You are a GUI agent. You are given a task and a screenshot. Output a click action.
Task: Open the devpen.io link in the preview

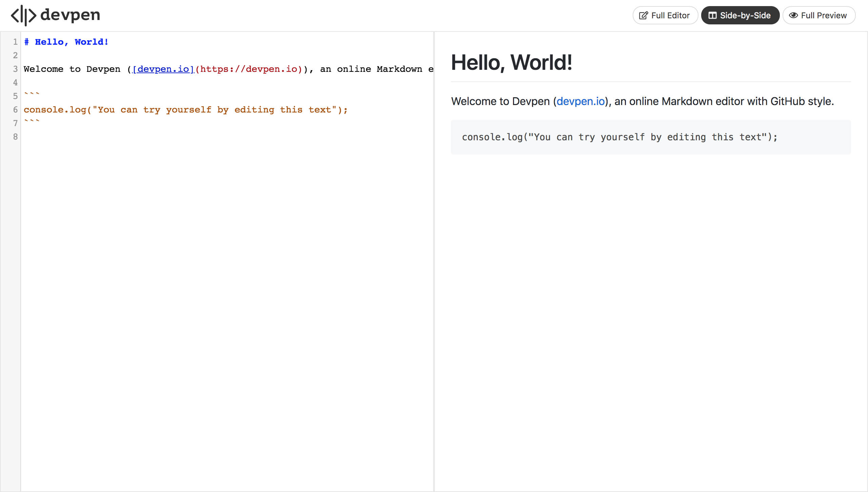pyautogui.click(x=580, y=101)
